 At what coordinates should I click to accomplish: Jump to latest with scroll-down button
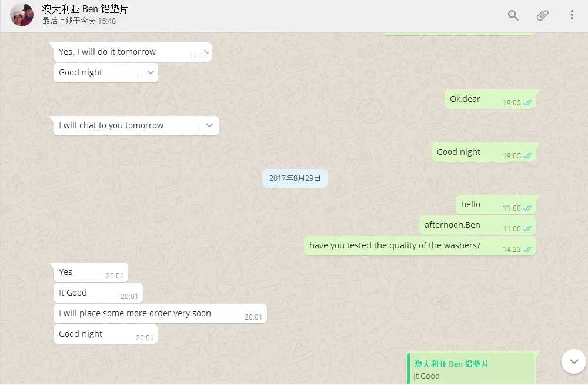(x=574, y=361)
